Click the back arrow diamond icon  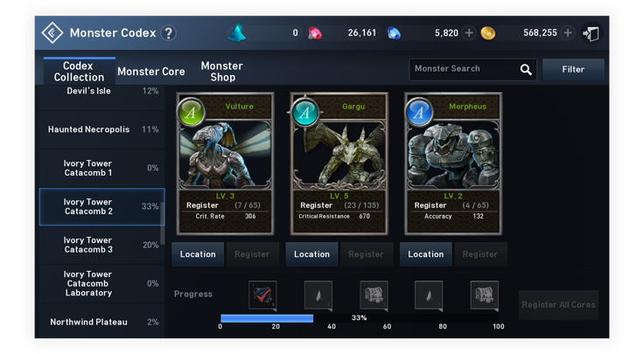(x=52, y=33)
